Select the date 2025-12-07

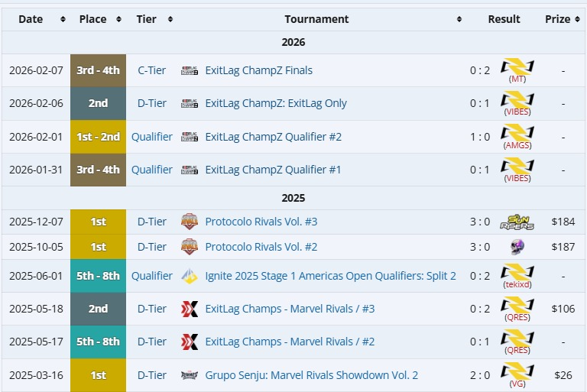coord(37,222)
